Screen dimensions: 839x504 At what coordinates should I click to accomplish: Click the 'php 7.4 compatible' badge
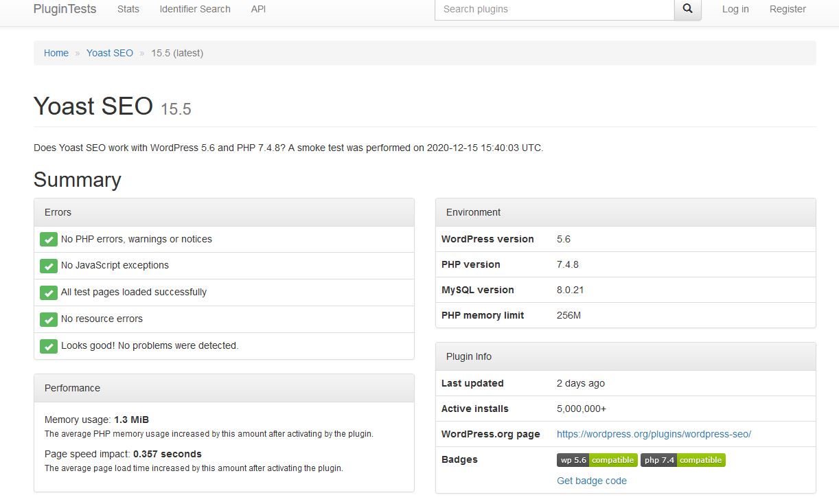click(683, 460)
